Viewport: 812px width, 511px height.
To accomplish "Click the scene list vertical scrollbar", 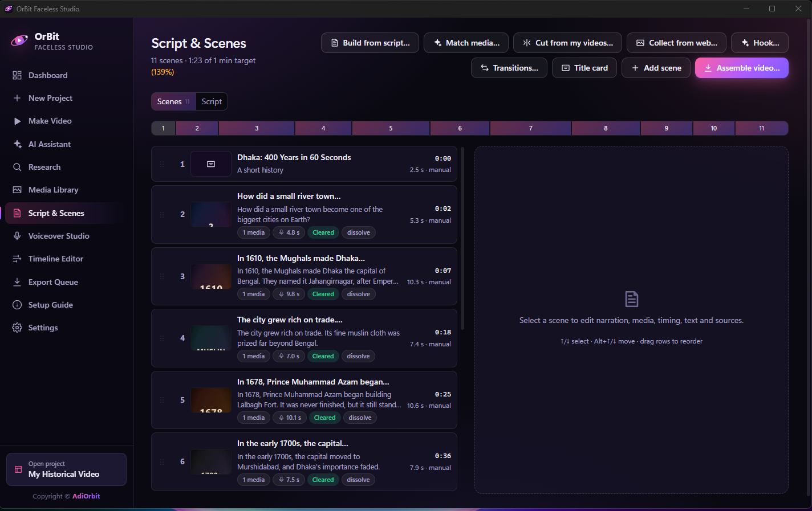I will [x=462, y=238].
